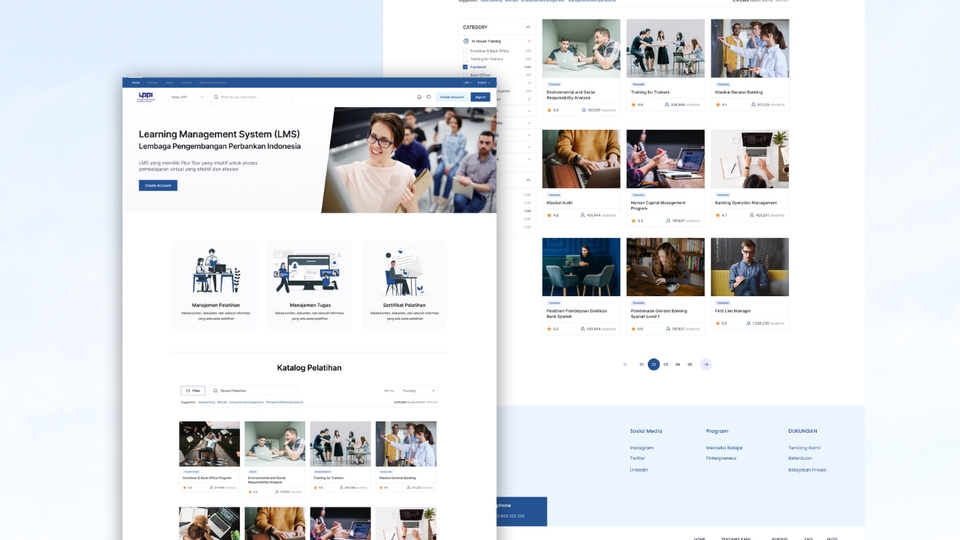Go to page 05 in pagination
The height and width of the screenshot is (540, 960).
pos(690,364)
